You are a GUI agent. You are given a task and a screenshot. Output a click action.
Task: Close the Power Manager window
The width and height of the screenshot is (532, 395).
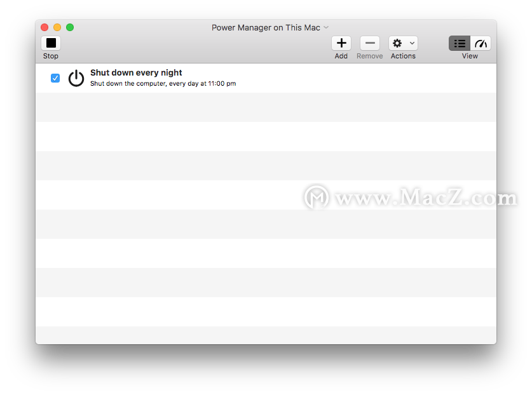pos(44,27)
